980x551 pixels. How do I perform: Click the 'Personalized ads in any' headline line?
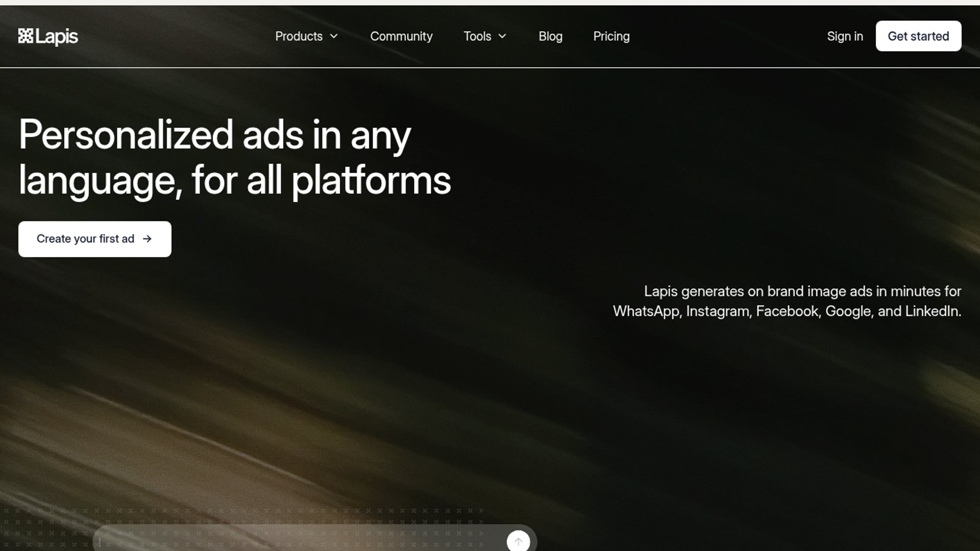(214, 135)
